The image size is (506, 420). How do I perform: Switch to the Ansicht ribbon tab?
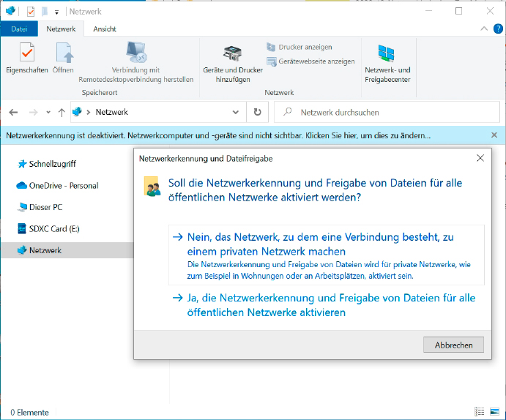pyautogui.click(x=105, y=29)
